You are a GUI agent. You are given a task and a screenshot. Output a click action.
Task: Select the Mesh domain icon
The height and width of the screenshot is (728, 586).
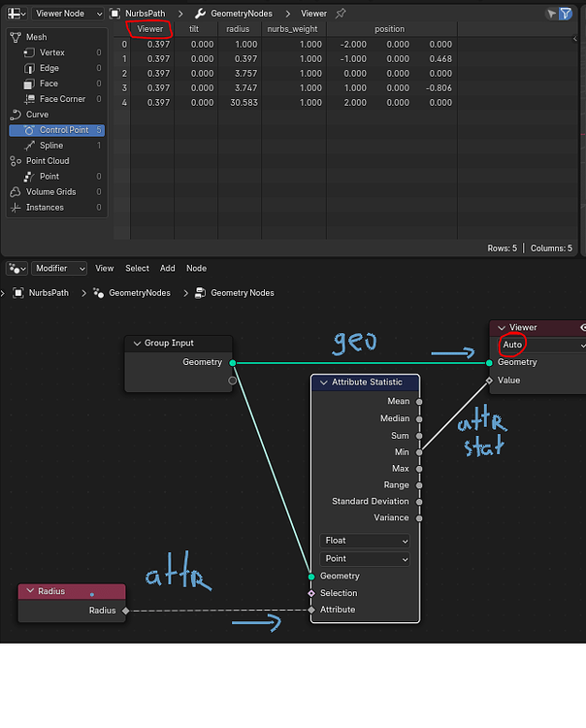click(16, 37)
